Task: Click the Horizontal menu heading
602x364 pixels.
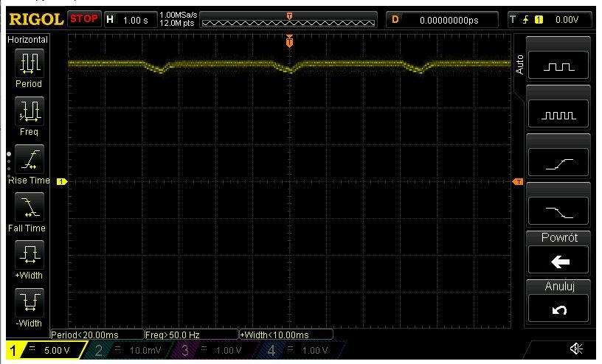Action: (27, 40)
